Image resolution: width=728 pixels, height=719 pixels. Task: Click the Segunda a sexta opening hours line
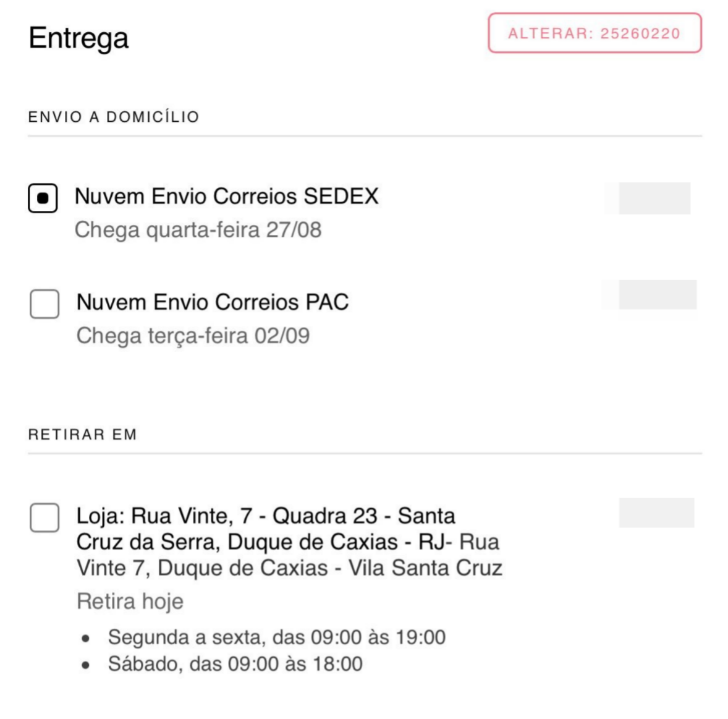[x=277, y=637]
